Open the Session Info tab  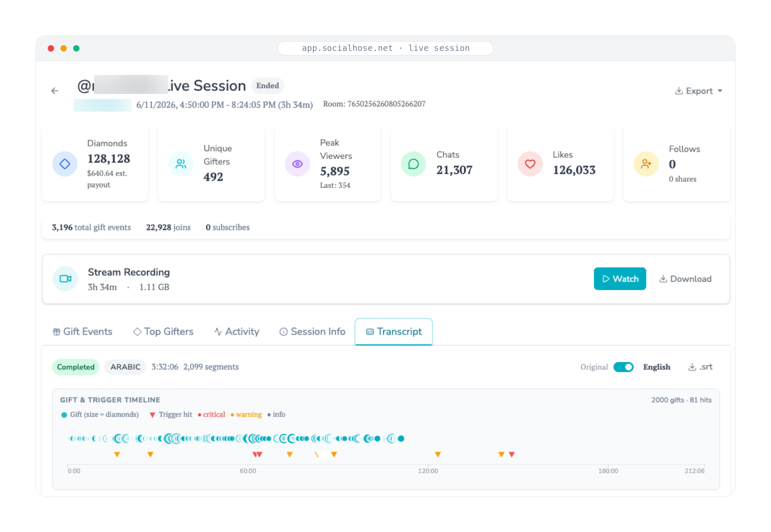(313, 331)
